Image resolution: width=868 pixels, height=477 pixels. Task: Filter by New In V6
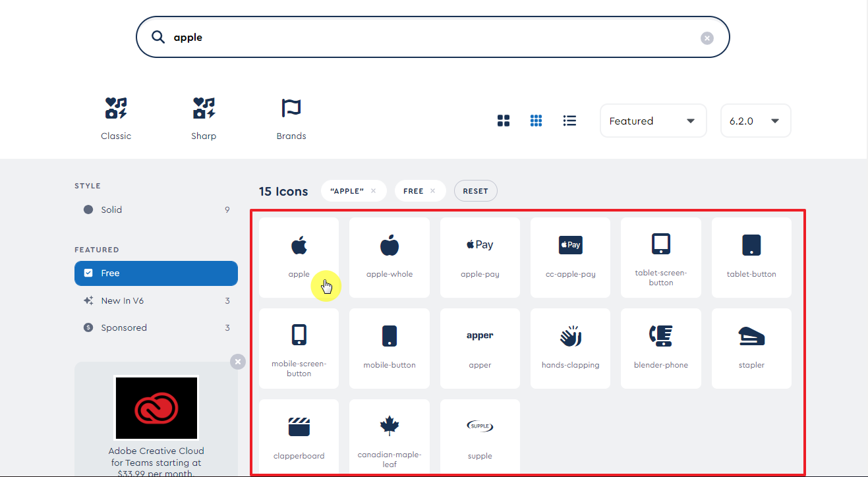point(156,300)
